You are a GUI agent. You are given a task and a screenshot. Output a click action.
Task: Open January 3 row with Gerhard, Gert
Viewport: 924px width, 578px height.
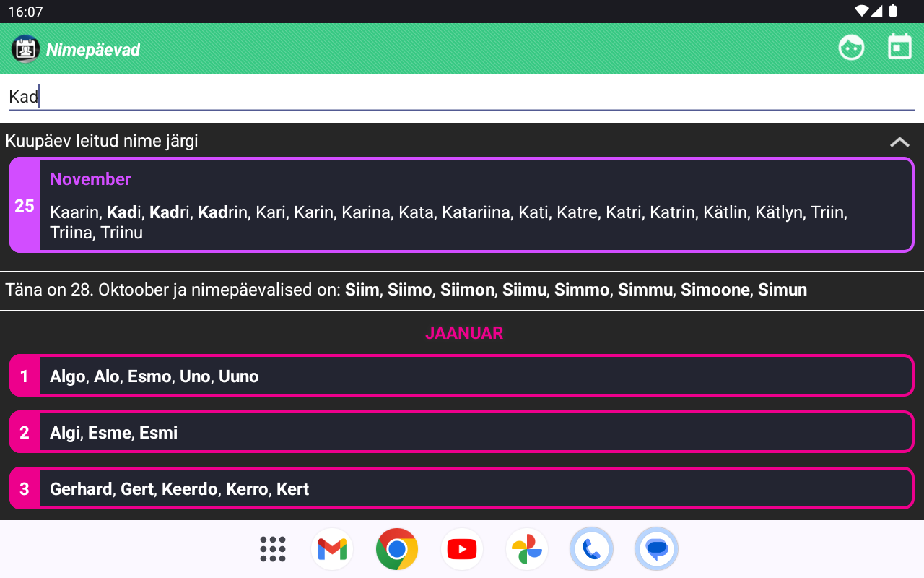tap(462, 488)
